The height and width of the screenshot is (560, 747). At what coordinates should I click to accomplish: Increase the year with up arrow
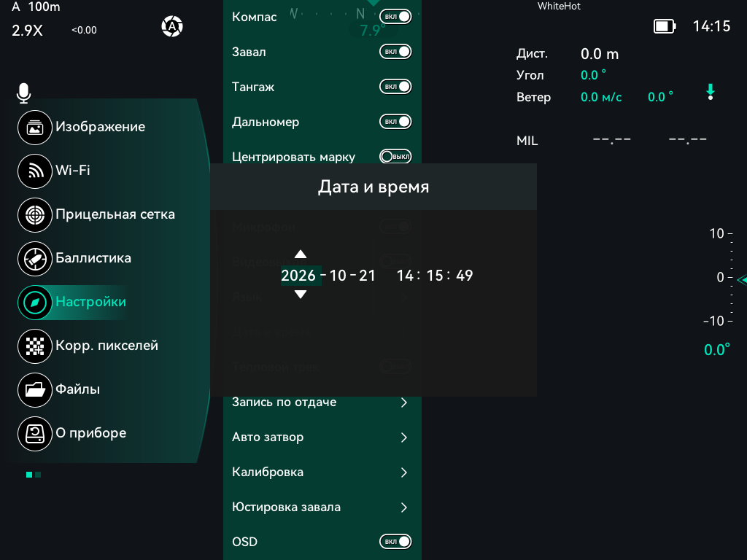pyautogui.click(x=300, y=254)
